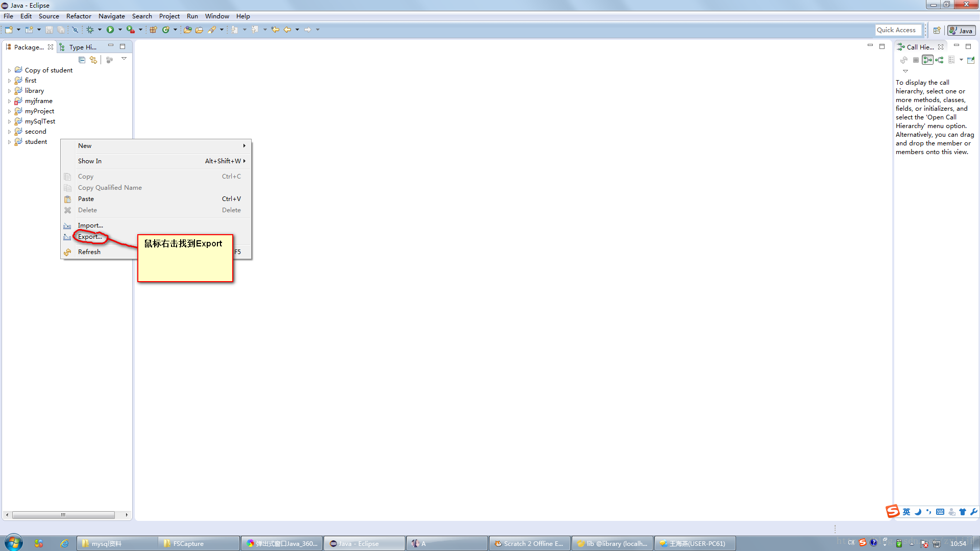Open the New wizard dropdown arrow
This screenshot has height=551, width=980.
(18, 30)
